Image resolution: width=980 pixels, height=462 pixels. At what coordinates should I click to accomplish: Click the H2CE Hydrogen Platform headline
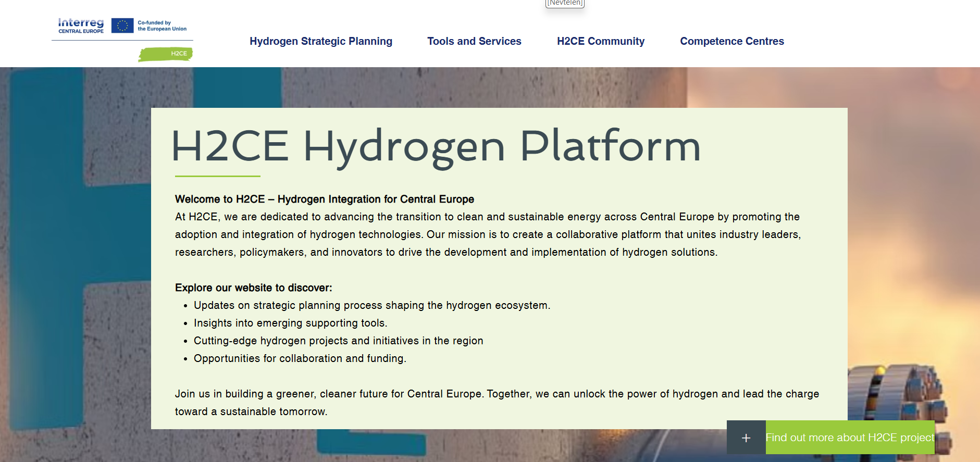pos(435,146)
